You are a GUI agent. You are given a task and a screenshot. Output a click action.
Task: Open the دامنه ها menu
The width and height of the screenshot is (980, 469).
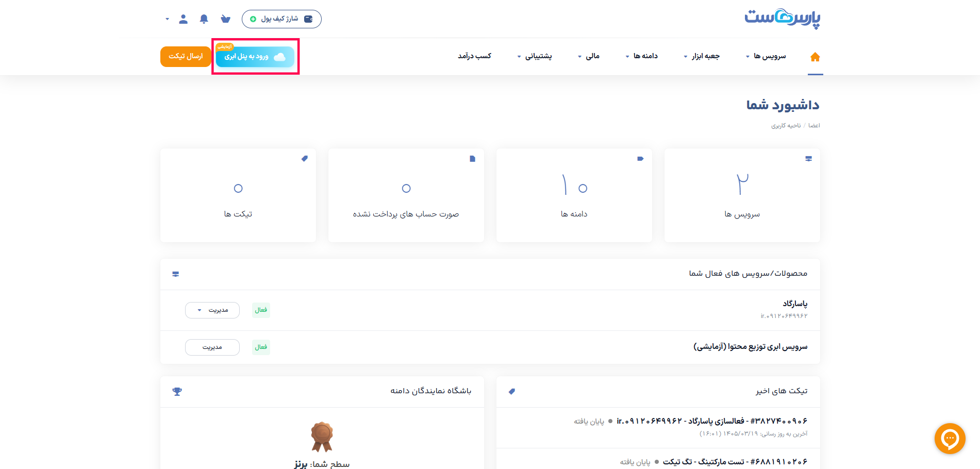(x=642, y=56)
